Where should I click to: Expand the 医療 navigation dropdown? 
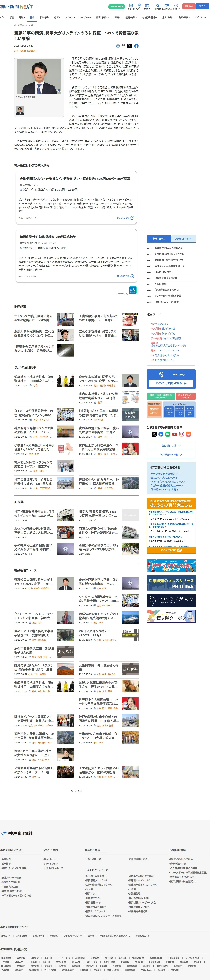(x=118, y=17)
